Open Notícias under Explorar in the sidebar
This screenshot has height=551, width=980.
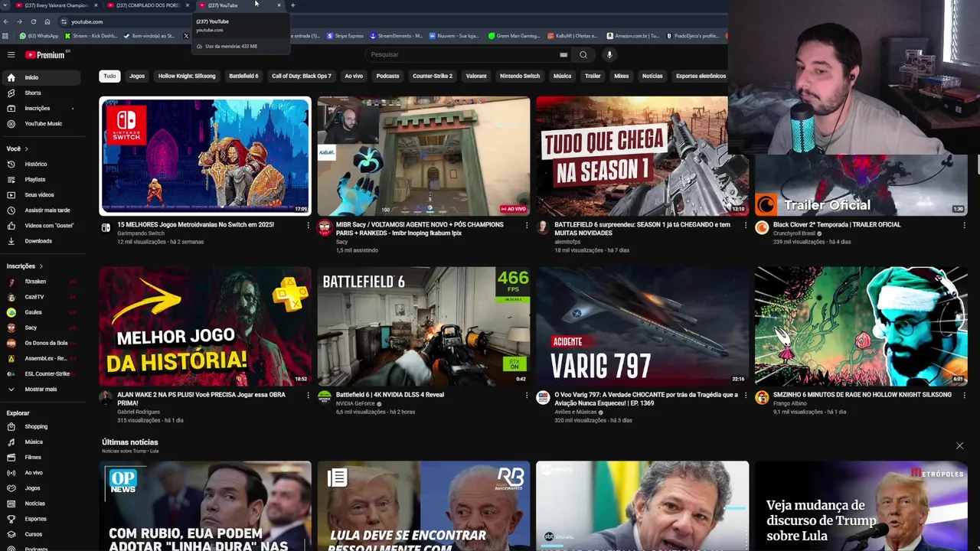click(x=42, y=503)
